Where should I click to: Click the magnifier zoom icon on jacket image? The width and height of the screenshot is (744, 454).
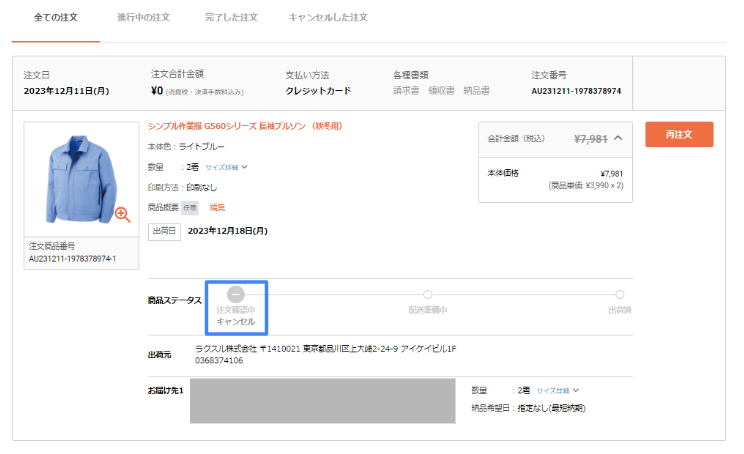tap(122, 214)
